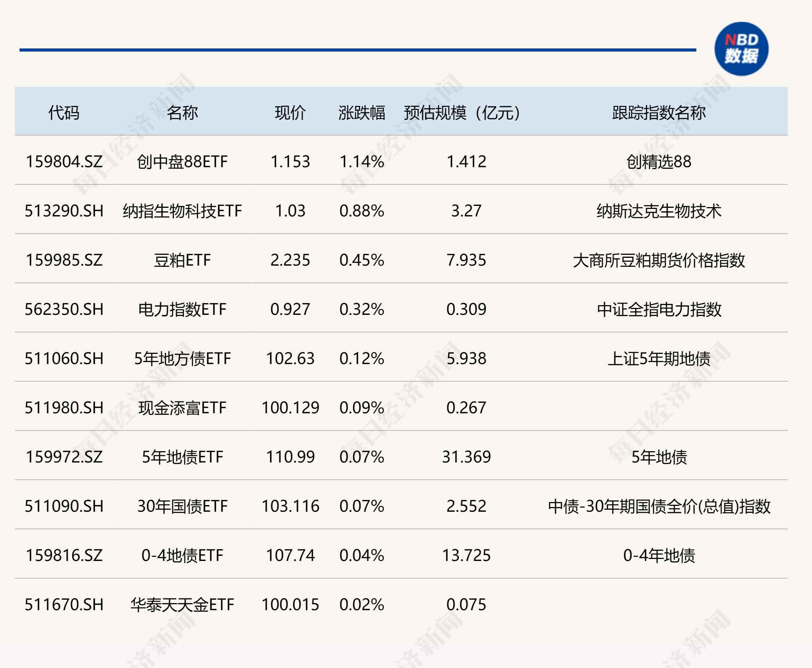Click the price 107.74
The image size is (812, 668).
(290, 555)
